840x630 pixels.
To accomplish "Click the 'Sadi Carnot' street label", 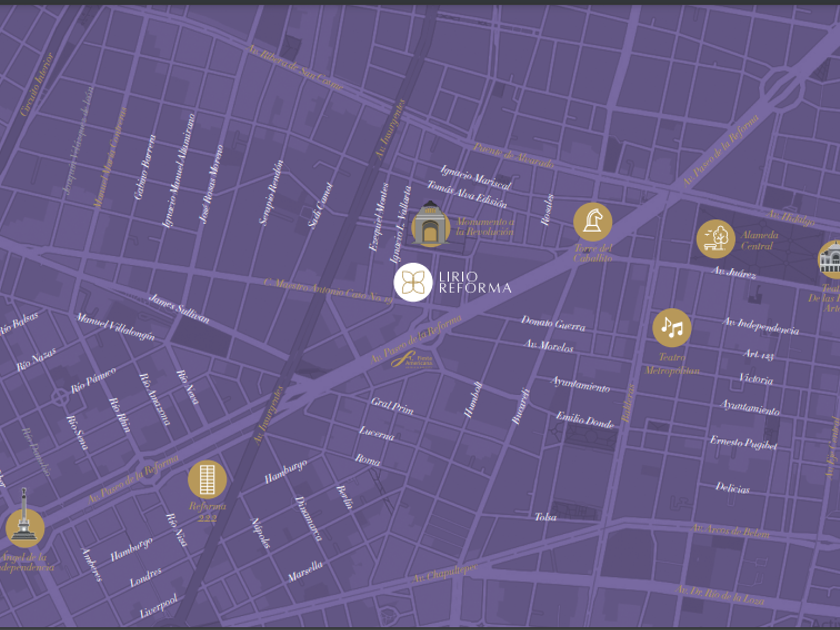I will 320,205.
